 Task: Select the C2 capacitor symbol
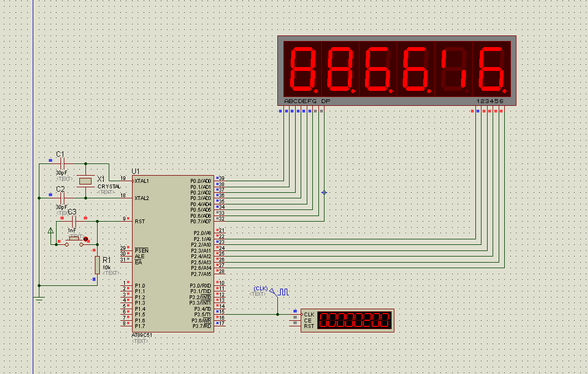click(63, 198)
